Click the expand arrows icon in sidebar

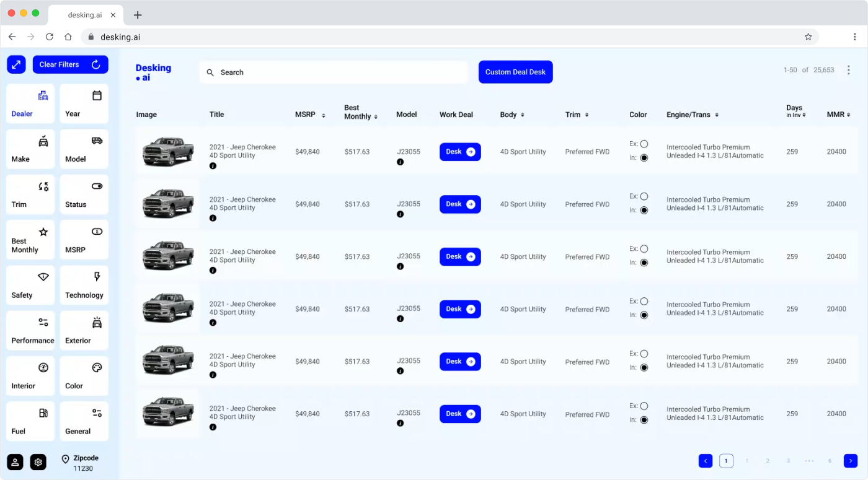16,64
